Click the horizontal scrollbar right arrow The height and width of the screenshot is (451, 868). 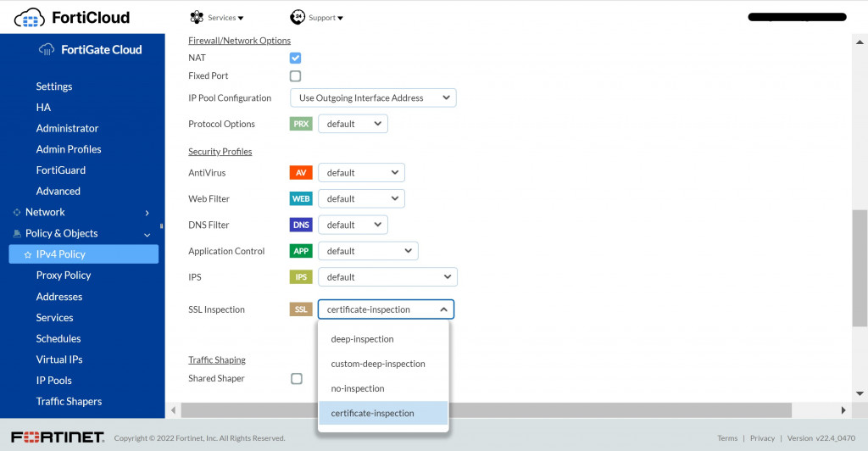843,410
